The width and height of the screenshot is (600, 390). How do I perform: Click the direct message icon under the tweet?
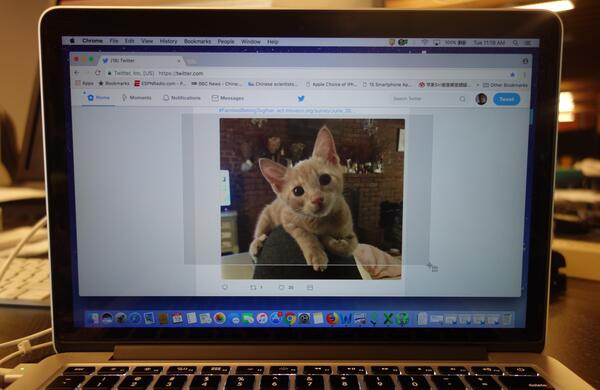pyautogui.click(x=310, y=287)
